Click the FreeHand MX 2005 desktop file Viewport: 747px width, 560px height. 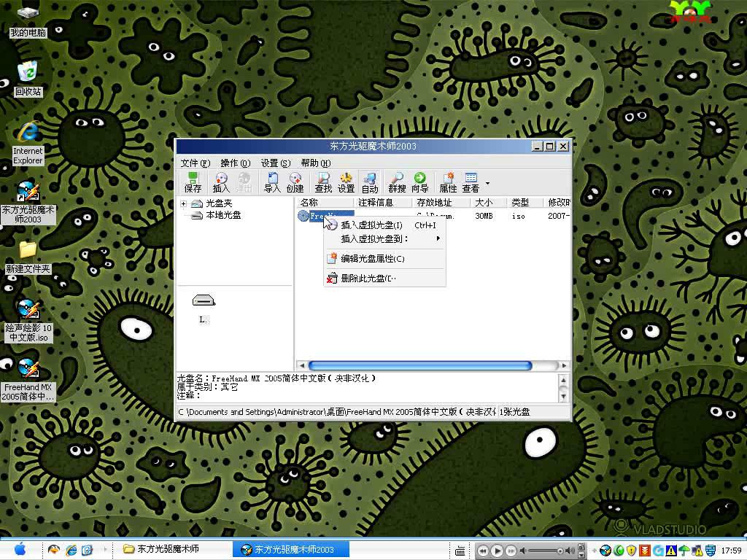coord(28,379)
